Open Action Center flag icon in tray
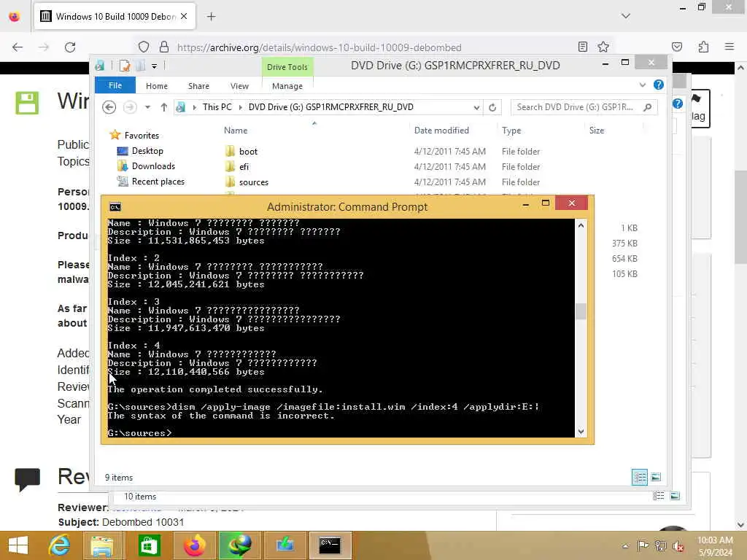The width and height of the screenshot is (747, 560). 643,545
